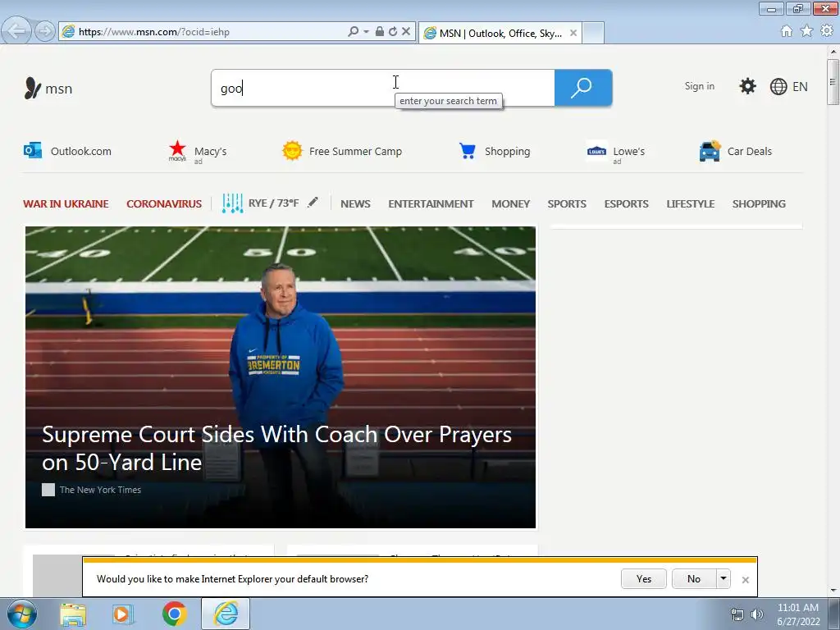Click the network status tray icon
Screen dimensions: 840x630
coord(737,614)
